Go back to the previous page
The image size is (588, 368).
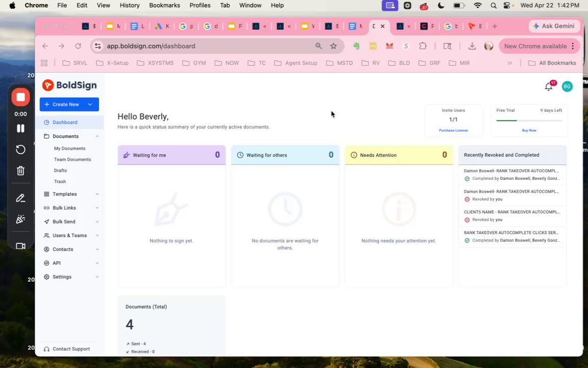click(x=45, y=46)
